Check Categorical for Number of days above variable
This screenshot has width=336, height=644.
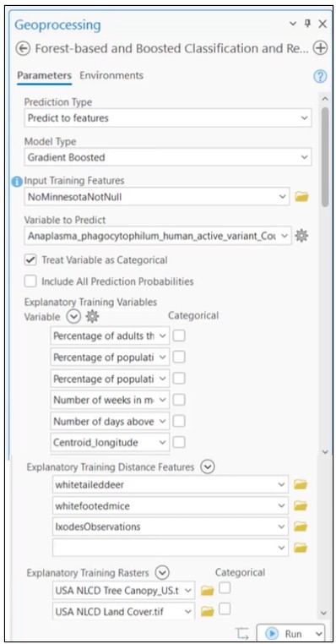pyautogui.click(x=179, y=422)
